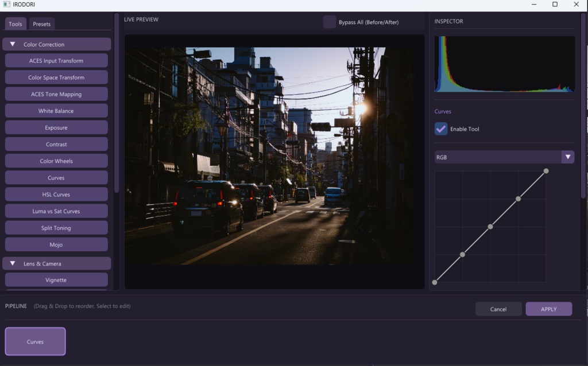The width and height of the screenshot is (588, 366).
Task: Open the RGB channel dropdown arrow
Action: [x=568, y=157]
